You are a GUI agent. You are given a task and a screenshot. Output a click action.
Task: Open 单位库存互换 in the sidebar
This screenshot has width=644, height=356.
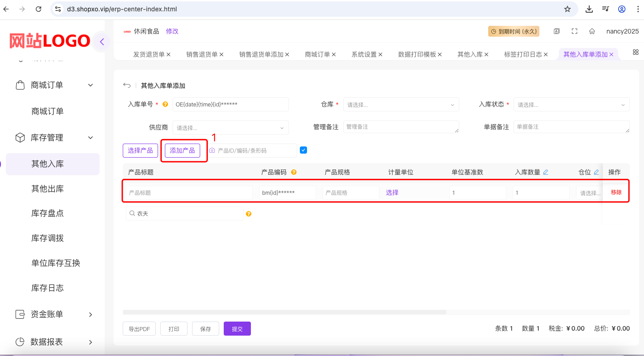click(x=56, y=263)
